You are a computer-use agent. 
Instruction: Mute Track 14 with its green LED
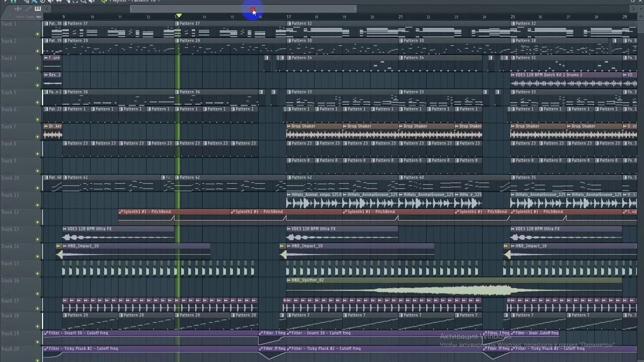(38, 256)
